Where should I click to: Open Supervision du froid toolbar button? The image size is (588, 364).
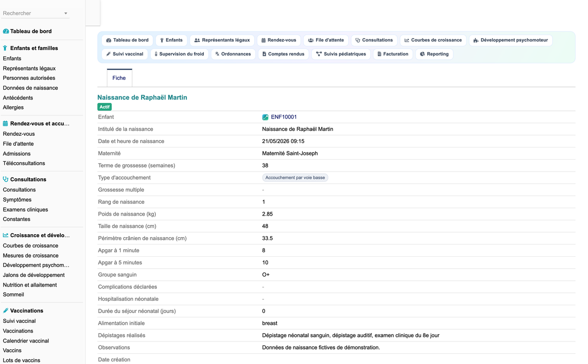(x=179, y=54)
